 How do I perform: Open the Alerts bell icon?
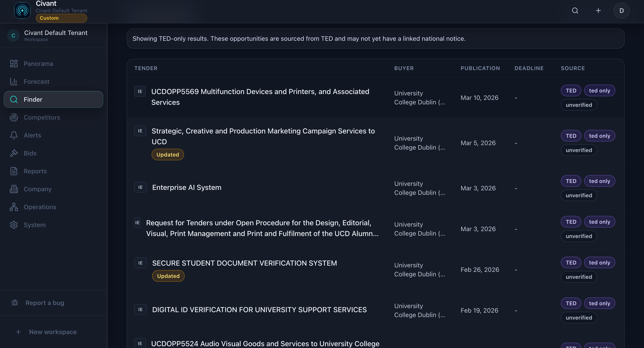point(14,135)
